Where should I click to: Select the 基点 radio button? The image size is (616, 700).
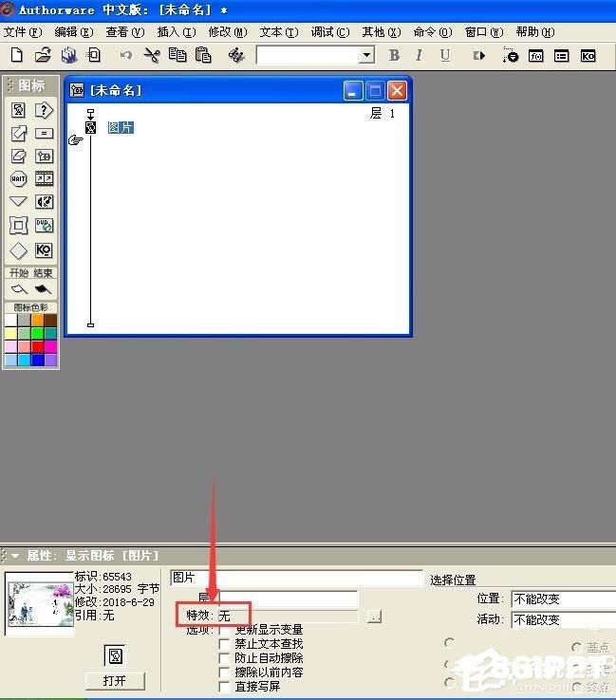577,647
